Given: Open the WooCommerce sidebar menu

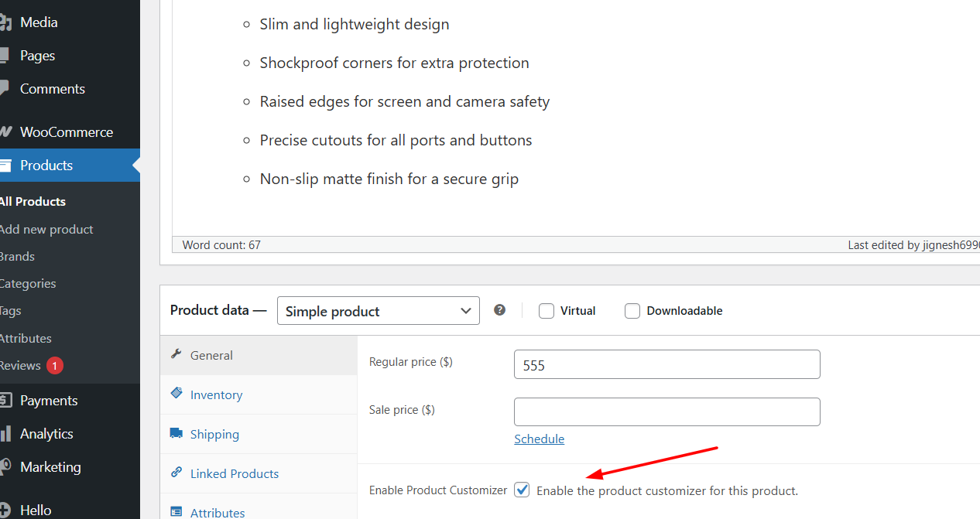Looking at the screenshot, I should [67, 132].
